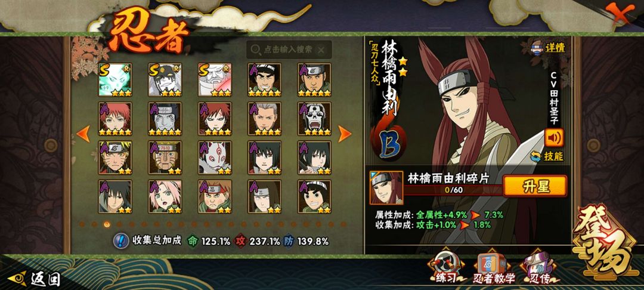Image resolution: width=644 pixels, height=290 pixels.
Task: Go to previous ninja page arrow
Action: [x=83, y=134]
